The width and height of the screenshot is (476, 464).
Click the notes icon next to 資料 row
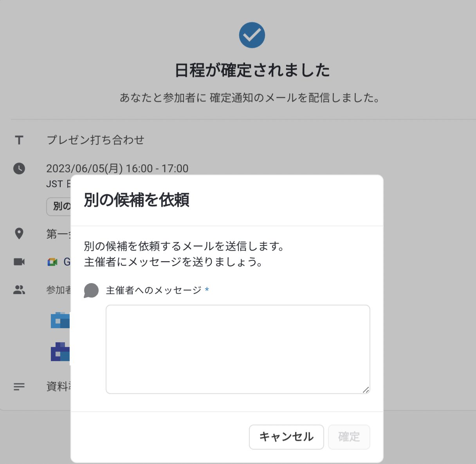19,387
